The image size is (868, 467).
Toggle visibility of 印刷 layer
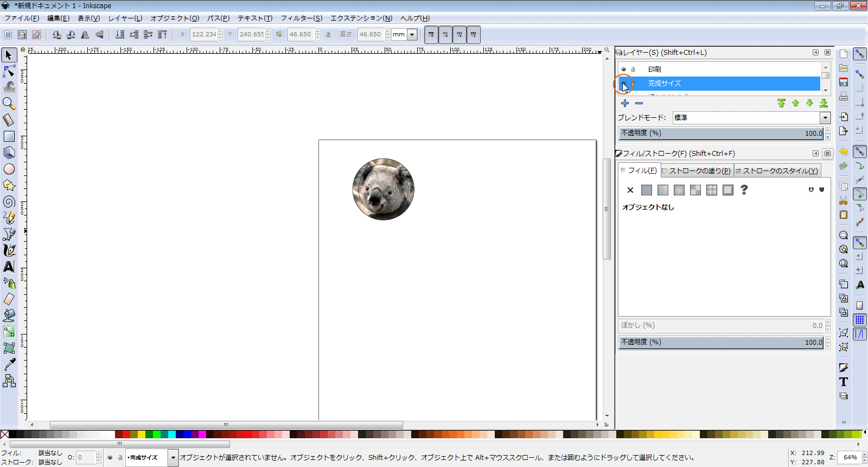click(624, 70)
